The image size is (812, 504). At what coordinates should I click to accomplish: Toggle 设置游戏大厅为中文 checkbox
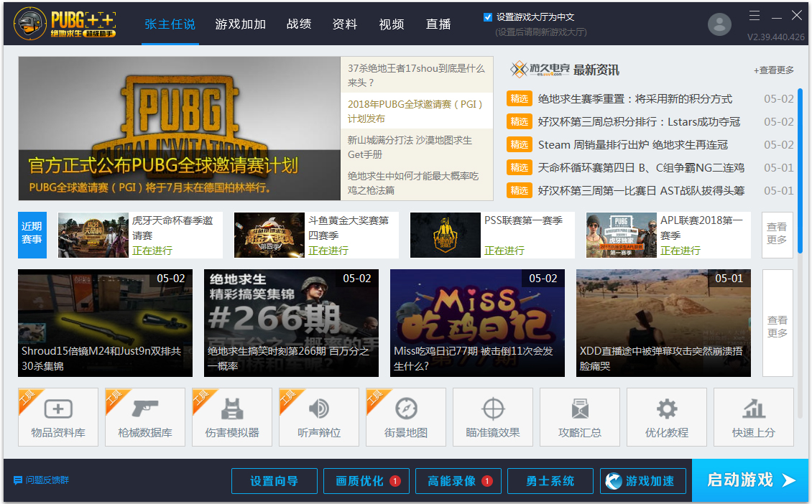(x=487, y=17)
